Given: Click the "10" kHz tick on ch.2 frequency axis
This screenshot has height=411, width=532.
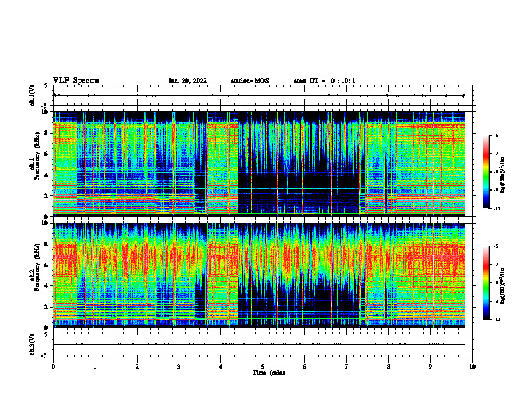Looking at the screenshot, I should pos(45,223).
